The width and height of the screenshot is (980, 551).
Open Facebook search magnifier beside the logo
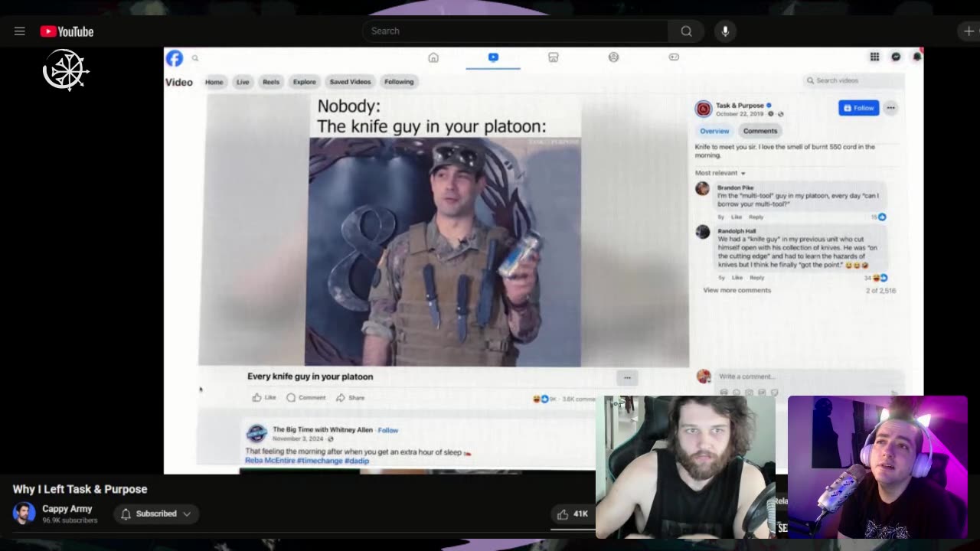195,58
